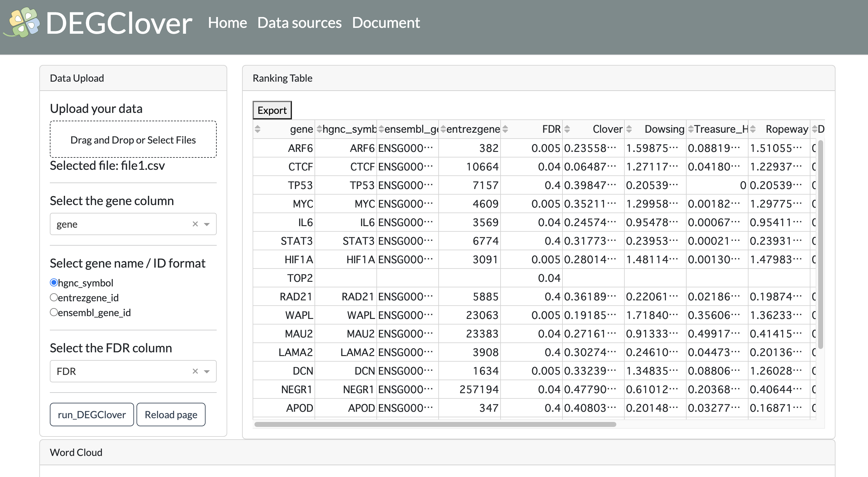868x477 pixels.
Task: Click the Reload page button
Action: pos(171,415)
